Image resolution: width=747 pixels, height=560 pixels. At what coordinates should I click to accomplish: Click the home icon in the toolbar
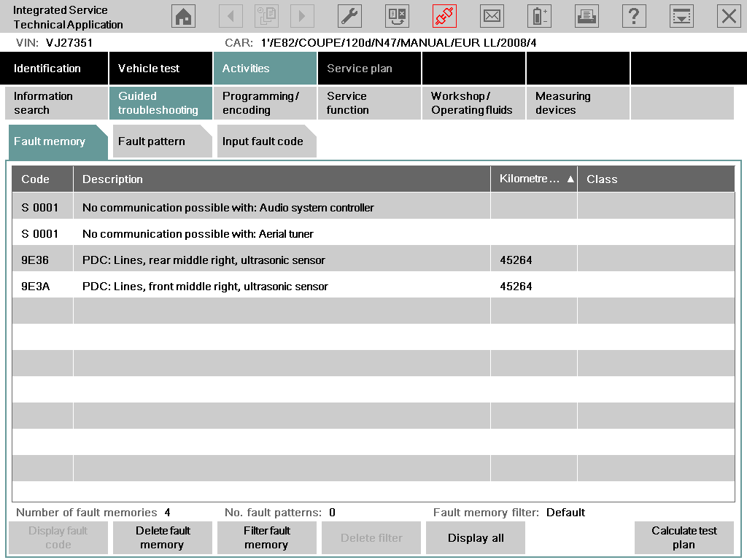pos(182,15)
